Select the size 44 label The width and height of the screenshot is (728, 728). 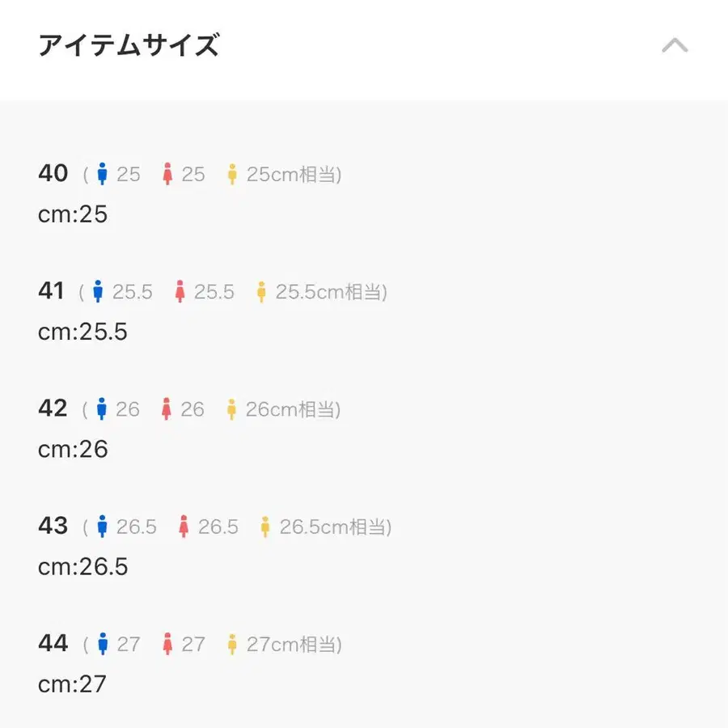(x=53, y=644)
